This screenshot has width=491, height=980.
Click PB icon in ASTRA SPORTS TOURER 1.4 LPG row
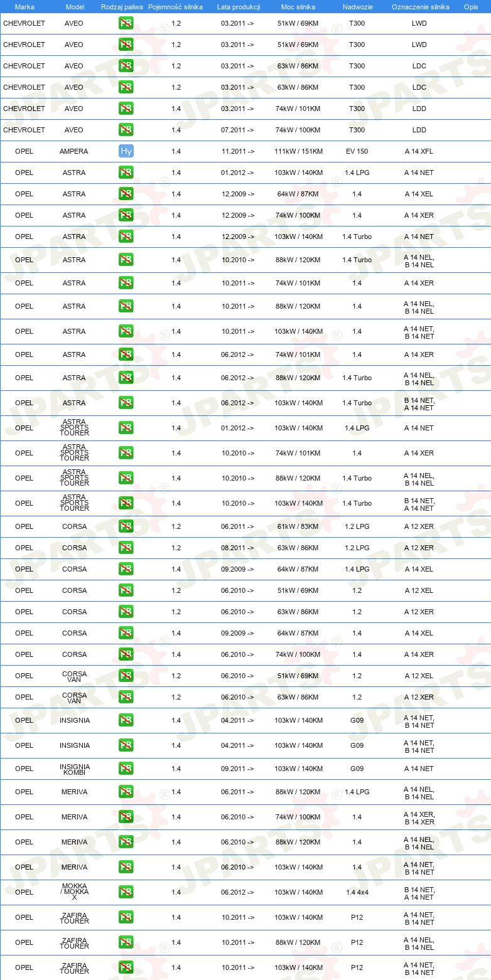pos(126,428)
